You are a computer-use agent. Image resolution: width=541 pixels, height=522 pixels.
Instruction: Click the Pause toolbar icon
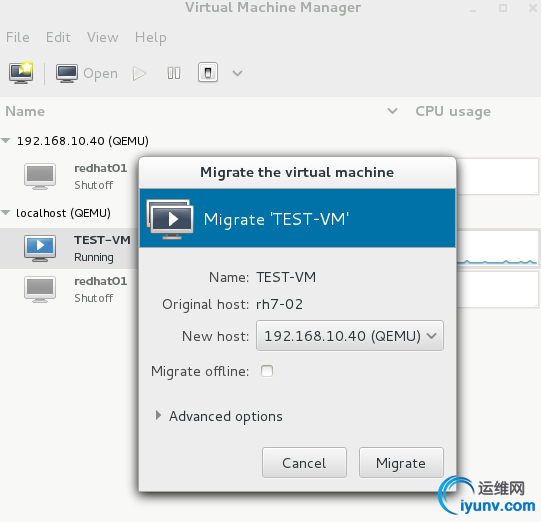click(x=174, y=73)
